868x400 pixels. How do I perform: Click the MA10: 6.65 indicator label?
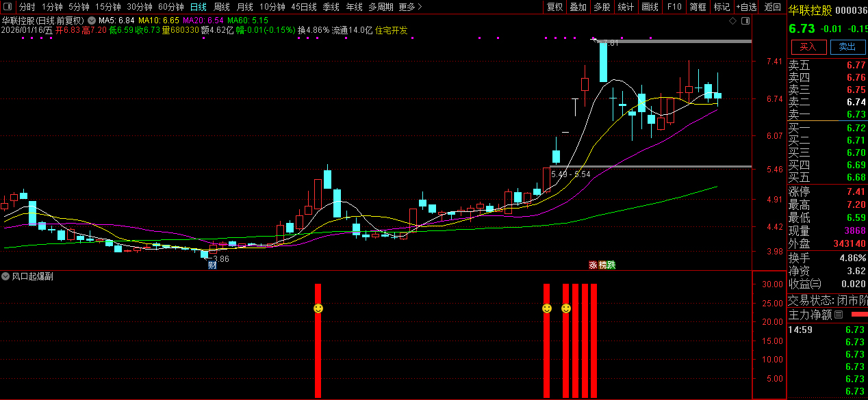[159, 21]
